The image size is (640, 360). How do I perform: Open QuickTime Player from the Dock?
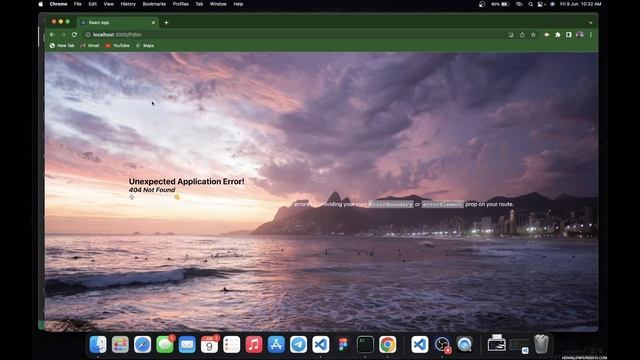pos(464,344)
